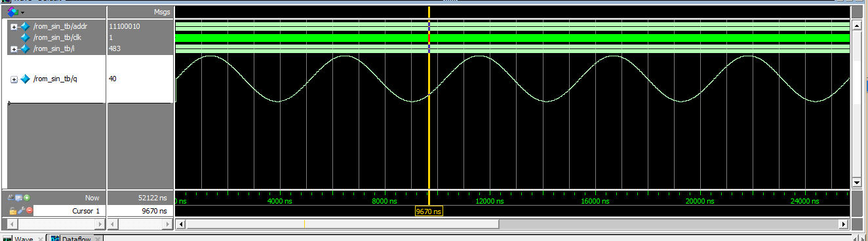Click the delete cursor red minus icon
The width and height of the screenshot is (868, 241).
30,210
